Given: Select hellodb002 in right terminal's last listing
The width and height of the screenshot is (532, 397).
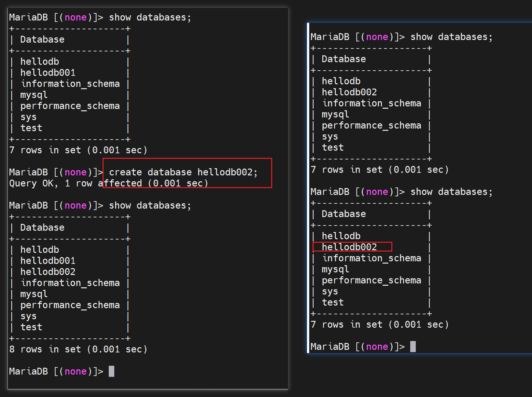Looking at the screenshot, I should (349, 247).
